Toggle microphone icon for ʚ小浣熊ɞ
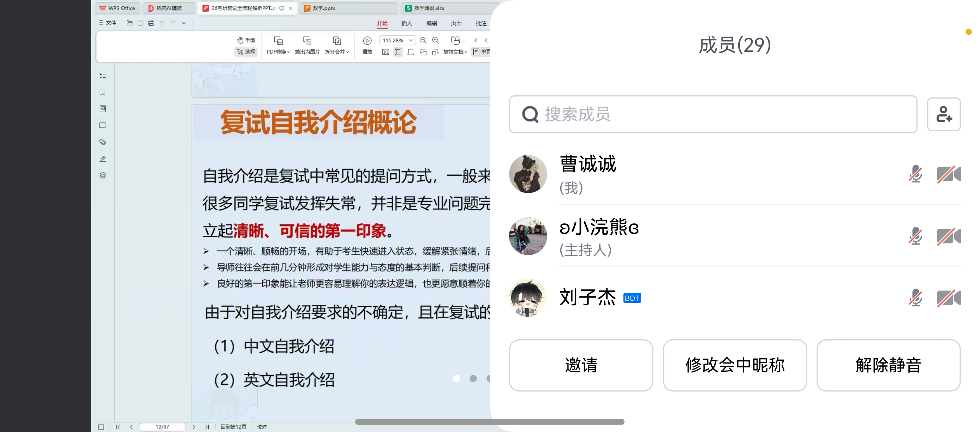 [915, 236]
